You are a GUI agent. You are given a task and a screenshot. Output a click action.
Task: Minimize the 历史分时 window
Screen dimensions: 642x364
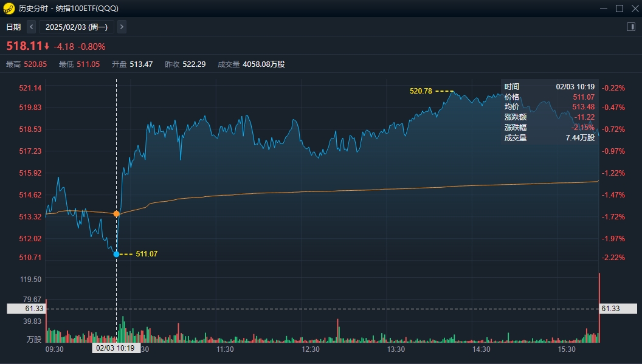(604, 9)
